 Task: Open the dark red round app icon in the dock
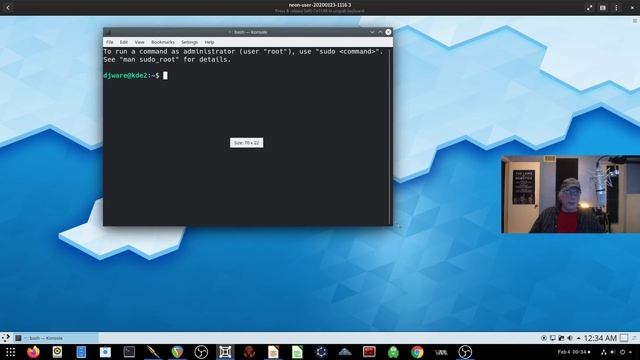(249, 352)
